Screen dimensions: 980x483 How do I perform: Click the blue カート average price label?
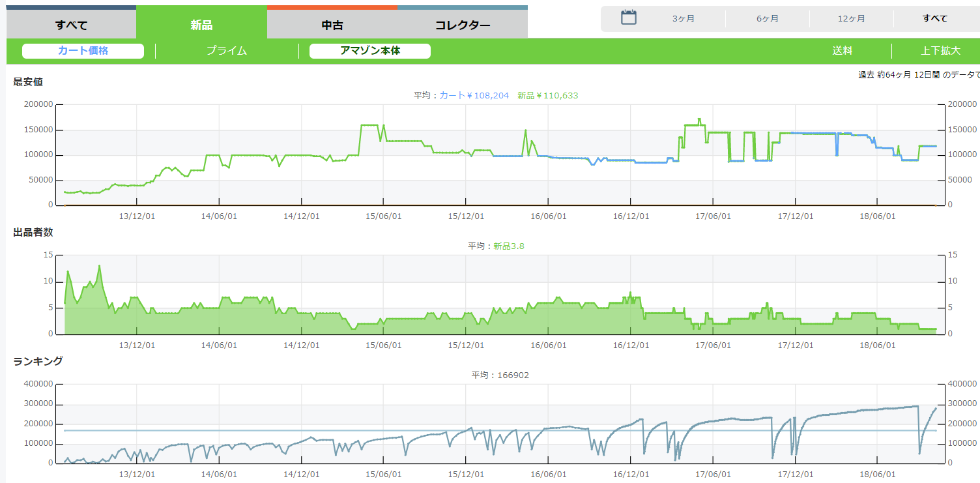[x=474, y=96]
